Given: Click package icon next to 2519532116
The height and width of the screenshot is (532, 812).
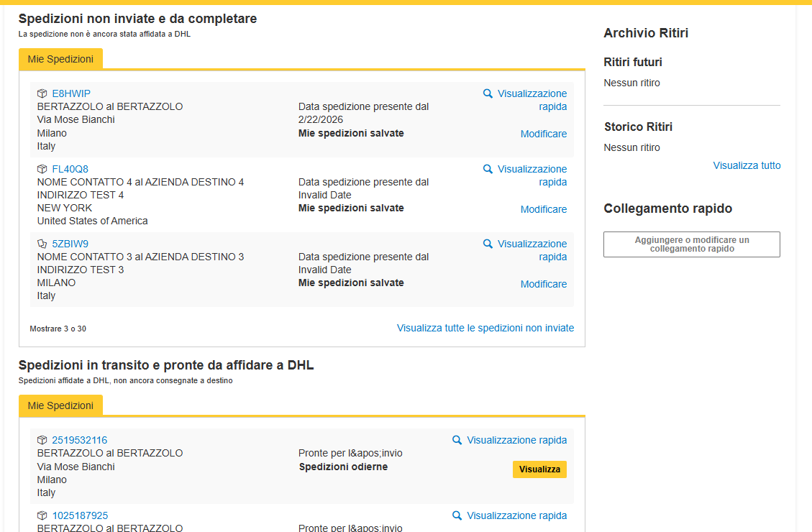Looking at the screenshot, I should [42, 440].
